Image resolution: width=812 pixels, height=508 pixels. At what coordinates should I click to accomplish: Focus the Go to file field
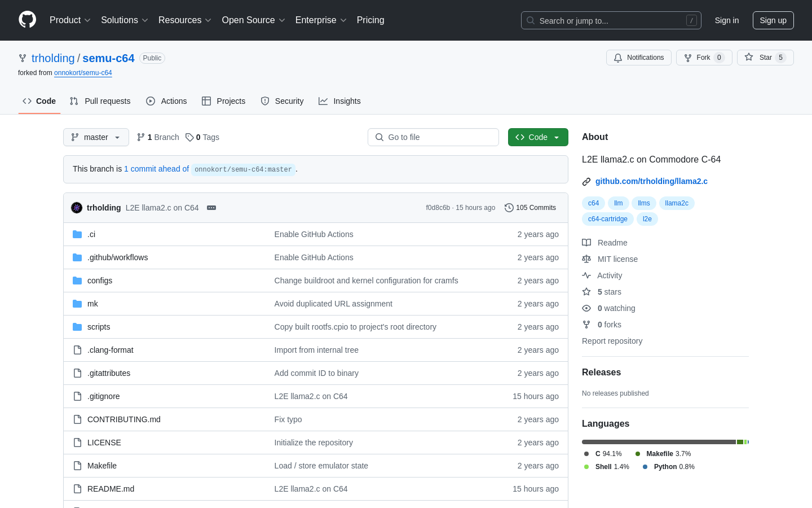click(x=433, y=137)
